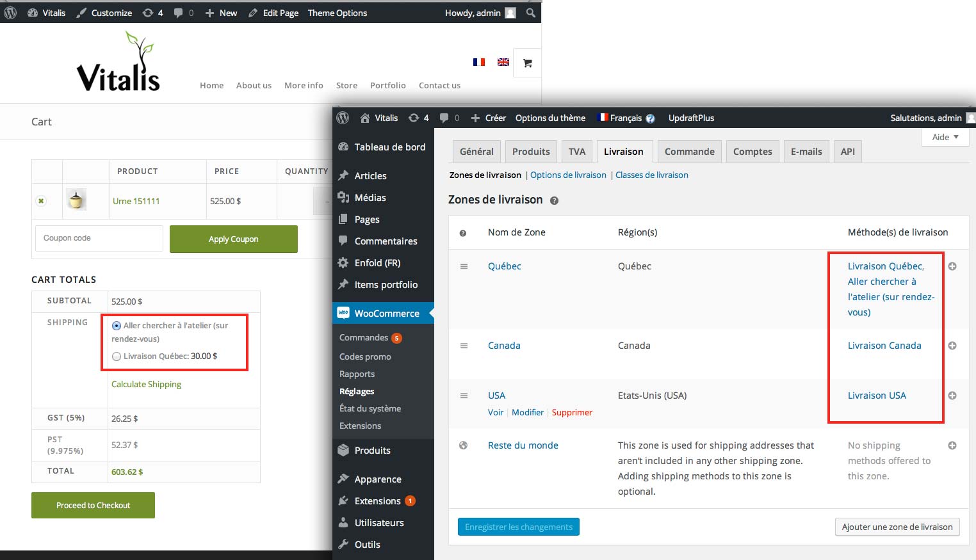Switch site language with the French flag

click(478, 62)
